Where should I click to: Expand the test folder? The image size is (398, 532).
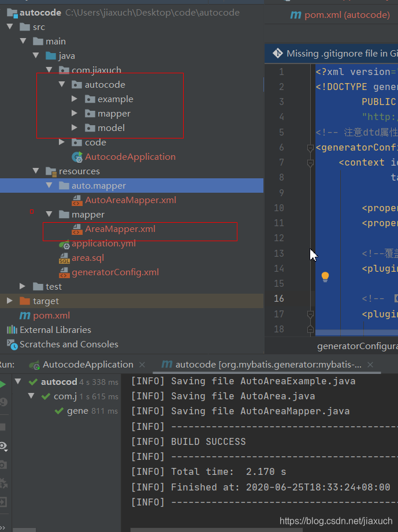(23, 286)
